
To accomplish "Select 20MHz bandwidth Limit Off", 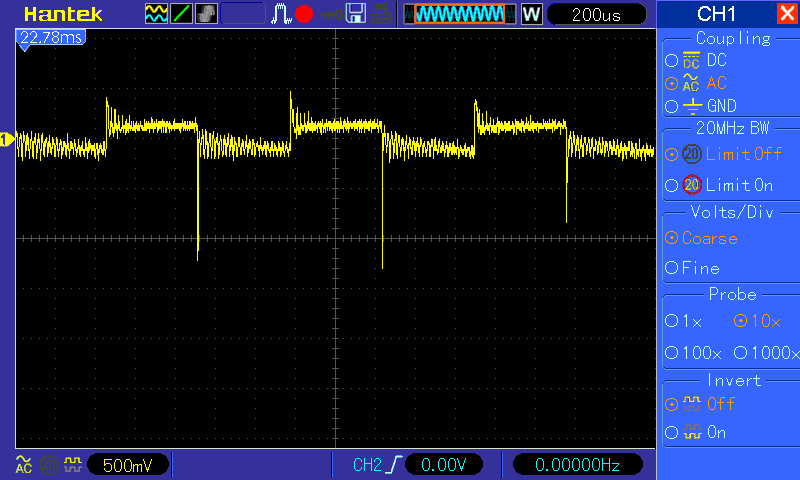I will (x=671, y=154).
